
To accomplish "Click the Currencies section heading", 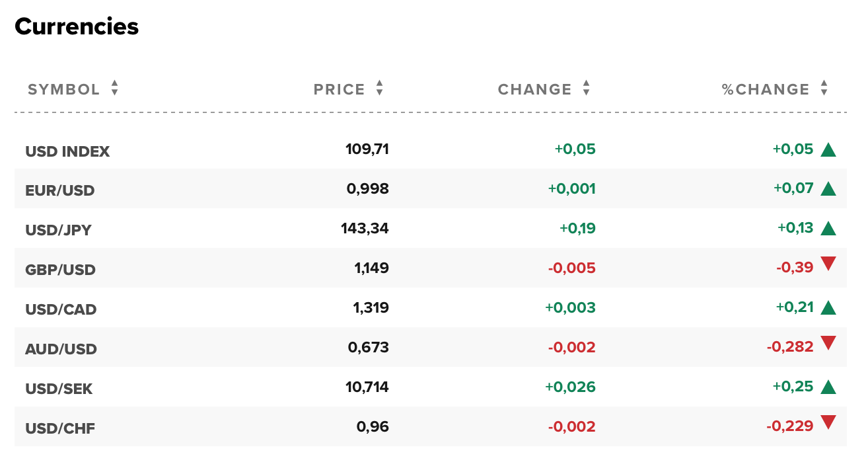I will 77,26.
